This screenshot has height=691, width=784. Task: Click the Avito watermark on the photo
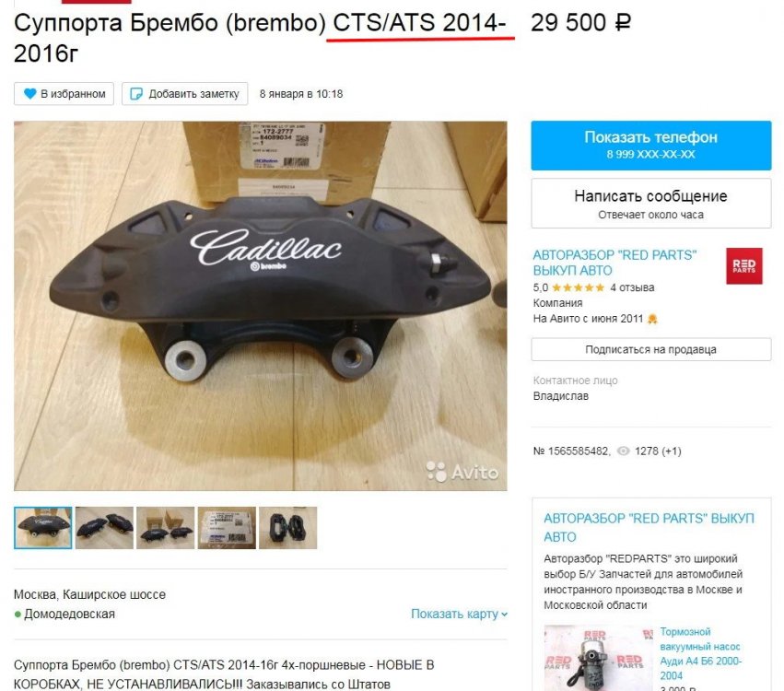462,472
